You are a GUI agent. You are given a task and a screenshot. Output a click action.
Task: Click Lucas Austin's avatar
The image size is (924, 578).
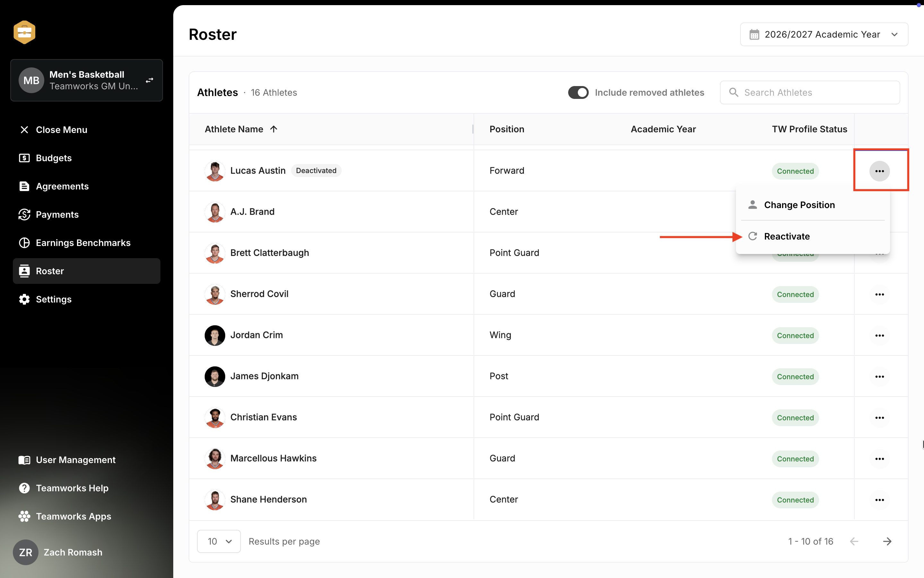click(215, 171)
